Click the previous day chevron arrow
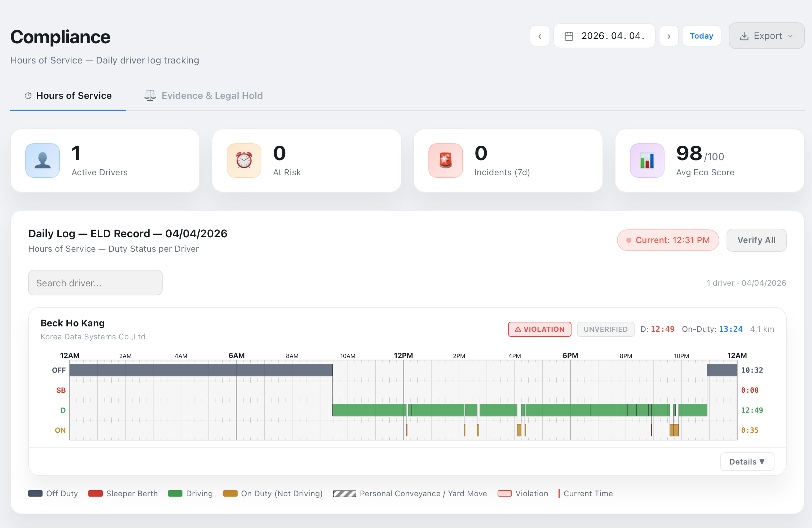The height and width of the screenshot is (528, 812). point(540,36)
